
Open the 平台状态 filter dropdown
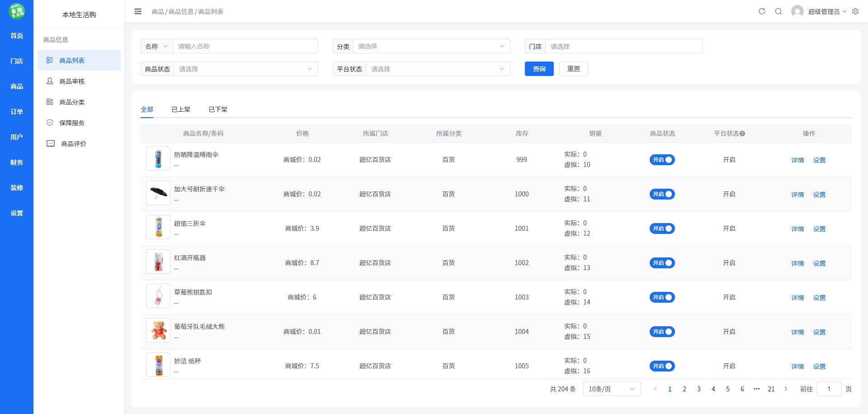pos(438,69)
